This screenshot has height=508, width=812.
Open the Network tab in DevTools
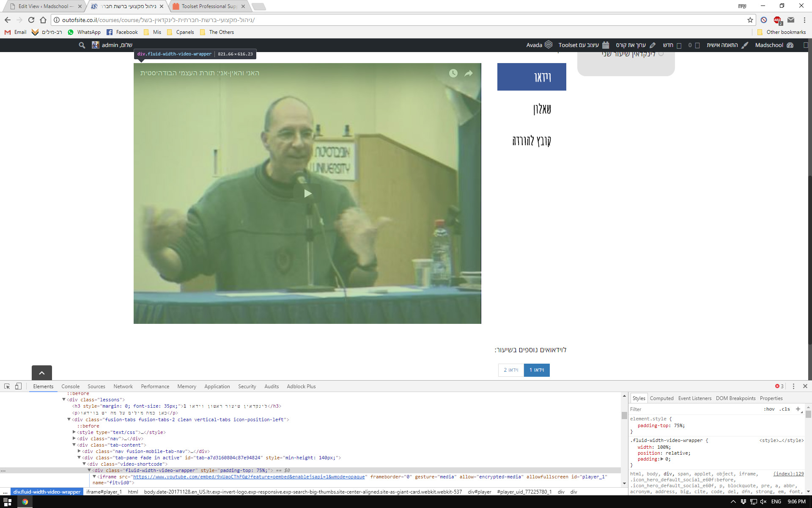[x=123, y=386]
